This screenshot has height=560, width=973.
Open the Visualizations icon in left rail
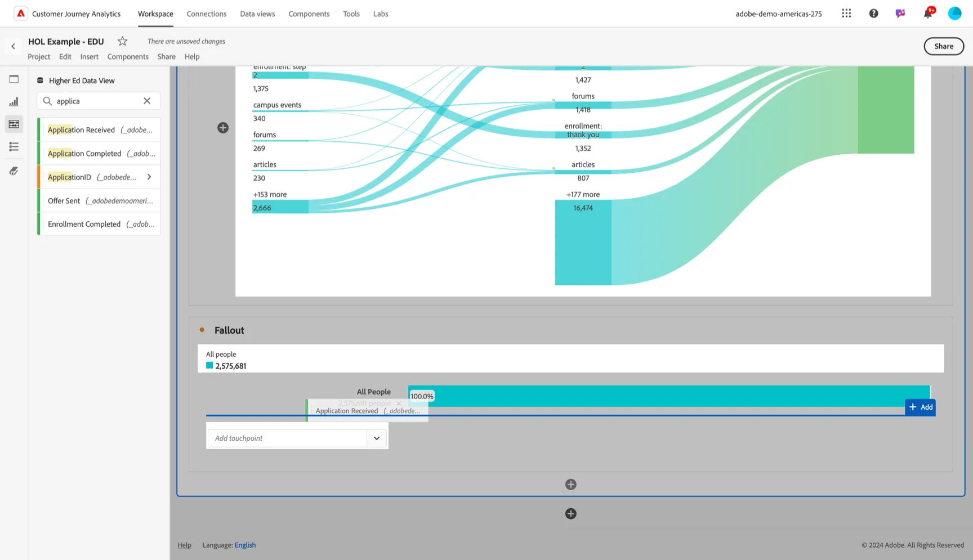click(14, 102)
